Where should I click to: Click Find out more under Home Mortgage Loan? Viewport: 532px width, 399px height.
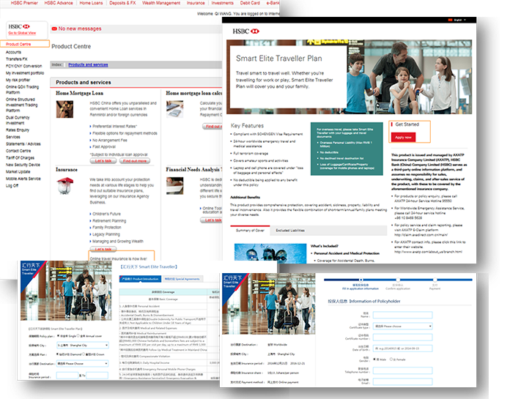click(x=135, y=161)
